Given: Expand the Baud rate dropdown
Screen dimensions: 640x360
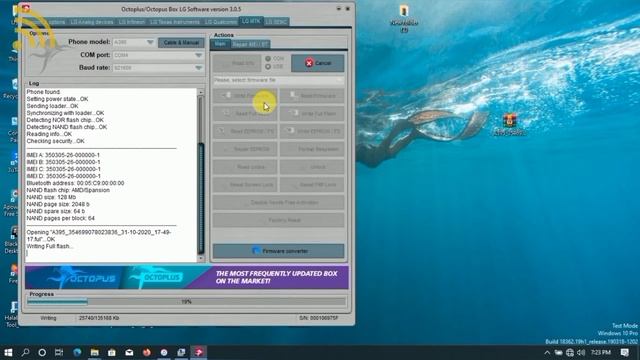Looking at the screenshot, I should 198,68.
